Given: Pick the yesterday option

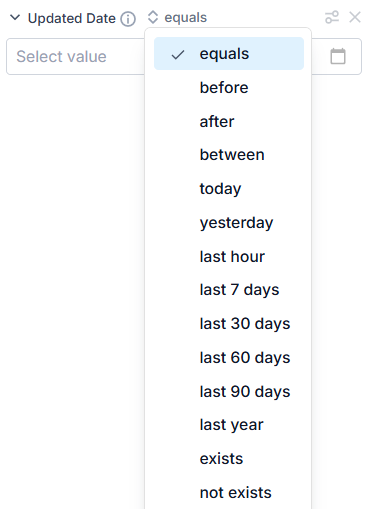Looking at the screenshot, I should click(229, 223).
